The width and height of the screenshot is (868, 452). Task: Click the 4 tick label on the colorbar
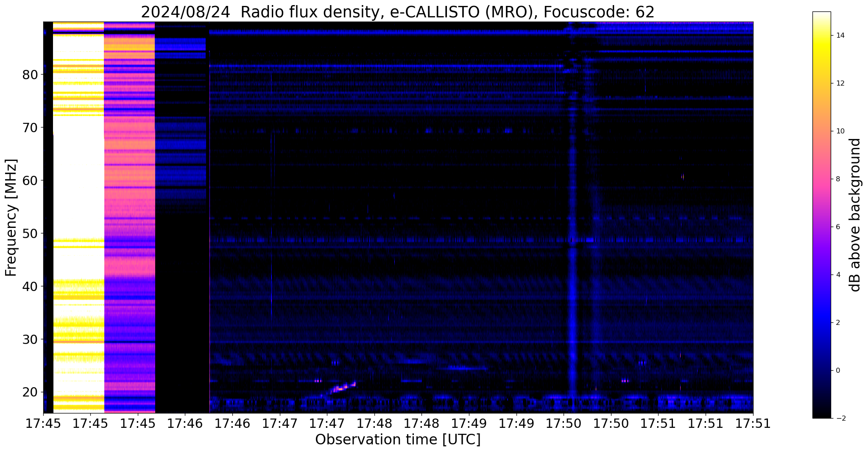(837, 275)
